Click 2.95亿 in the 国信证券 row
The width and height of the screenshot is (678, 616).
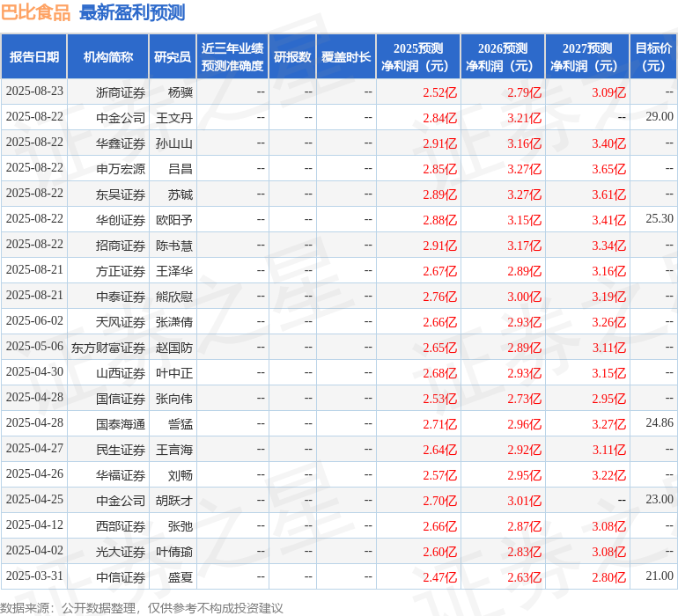tap(608, 399)
